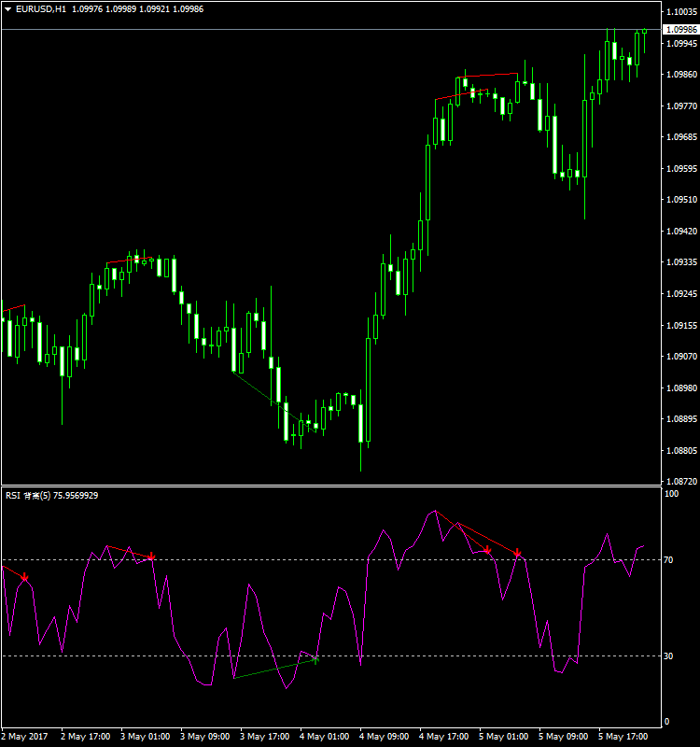
Task: Click the 1.08720 price scale label
Action: [679, 482]
